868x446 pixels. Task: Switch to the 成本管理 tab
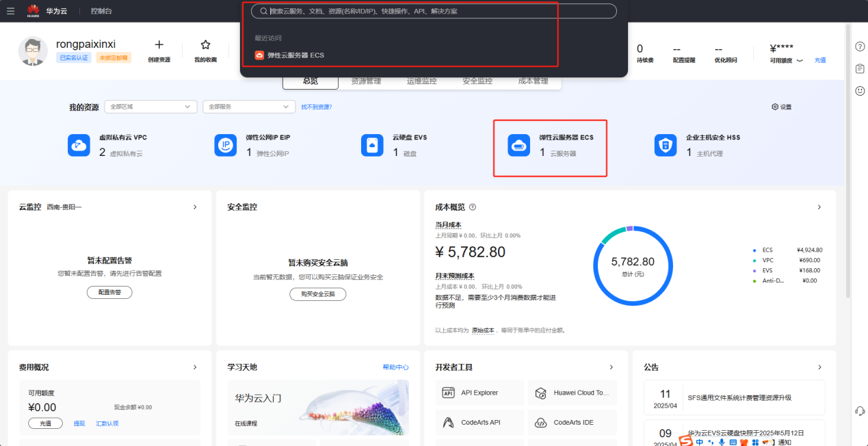pos(533,81)
